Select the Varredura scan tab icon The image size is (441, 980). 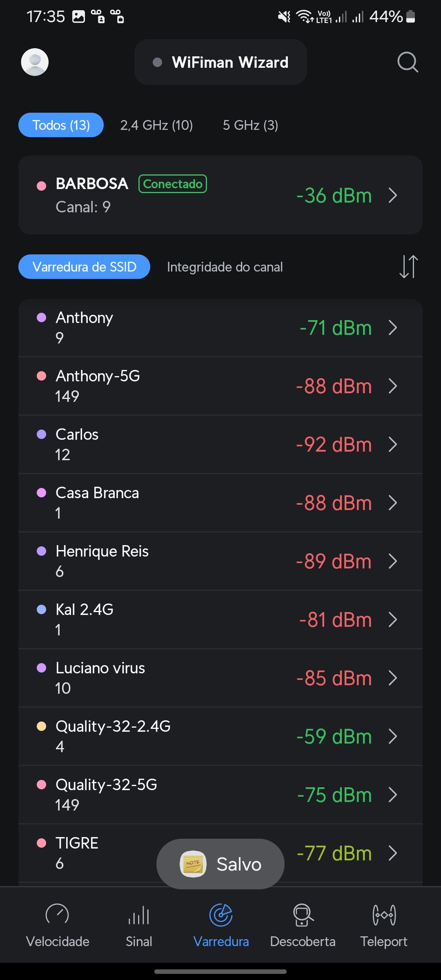tap(221, 915)
